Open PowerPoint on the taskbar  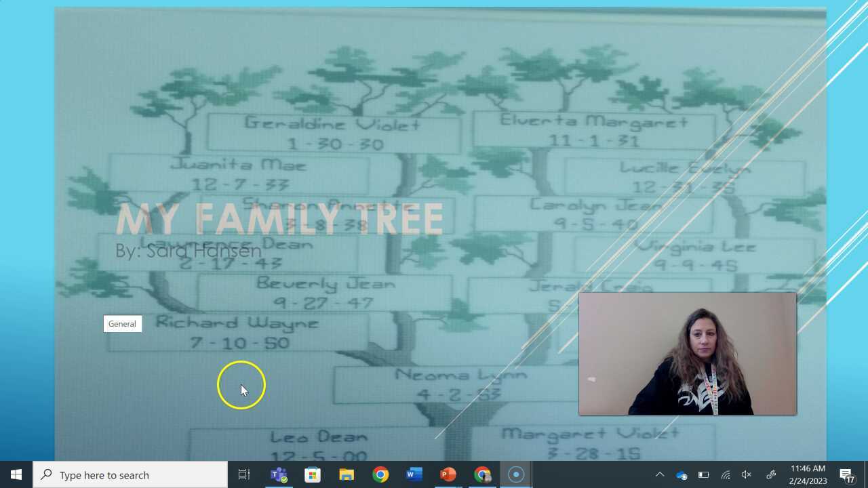tap(448, 474)
